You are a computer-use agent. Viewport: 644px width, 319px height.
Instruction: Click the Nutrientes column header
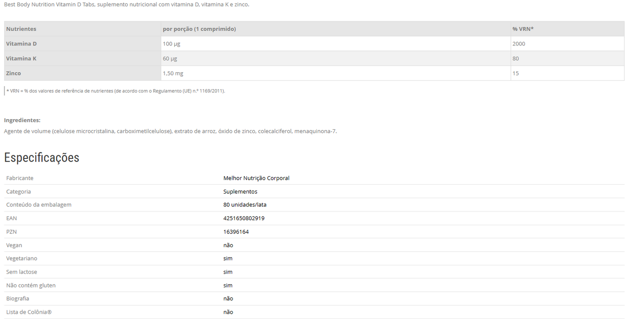21,29
